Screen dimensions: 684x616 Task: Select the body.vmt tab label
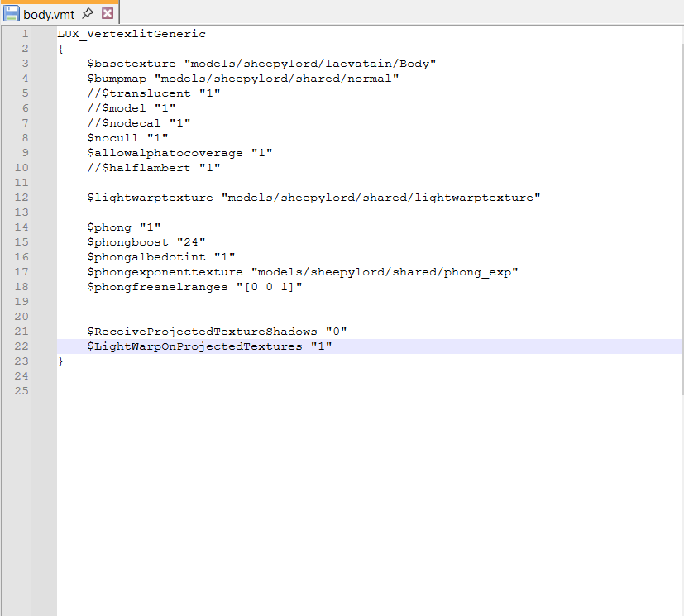coord(49,14)
